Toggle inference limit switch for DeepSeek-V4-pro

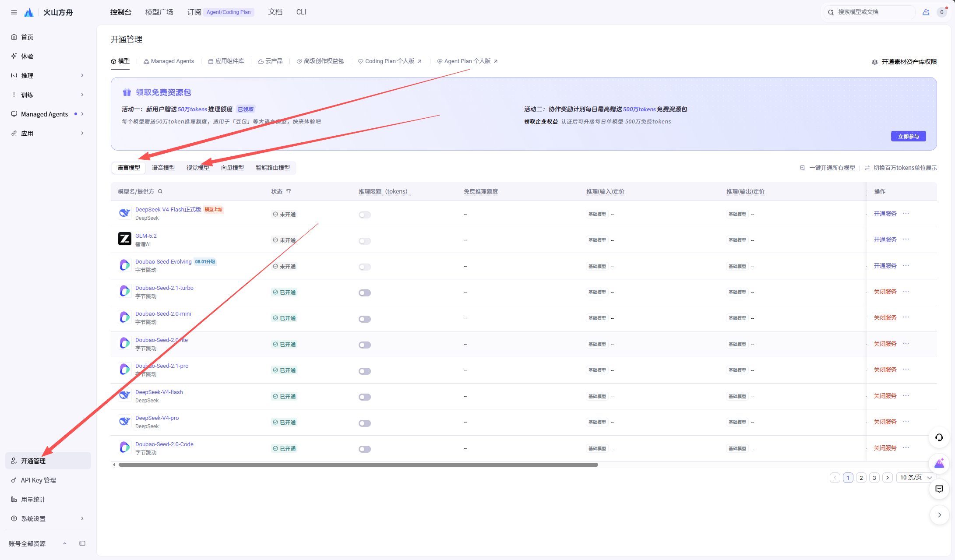pyautogui.click(x=365, y=423)
